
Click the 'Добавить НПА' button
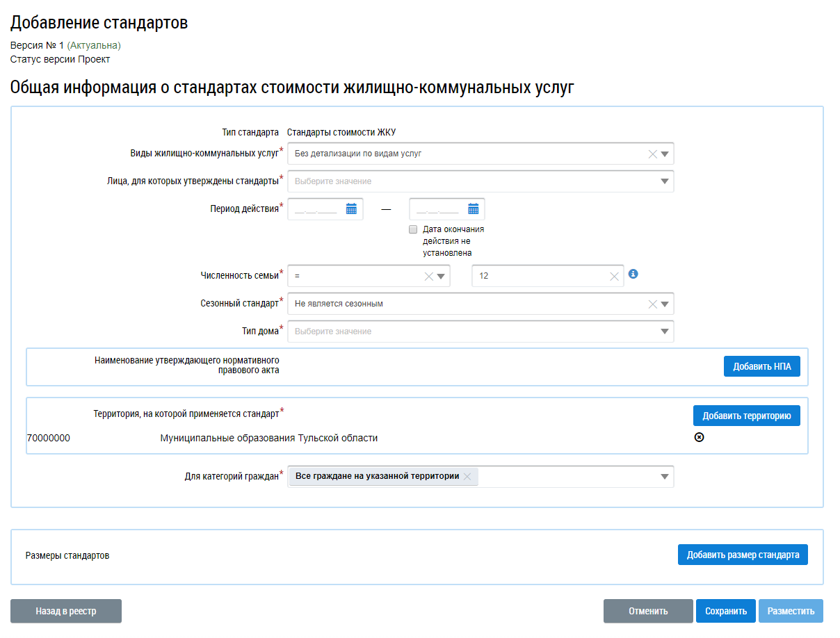pos(761,366)
